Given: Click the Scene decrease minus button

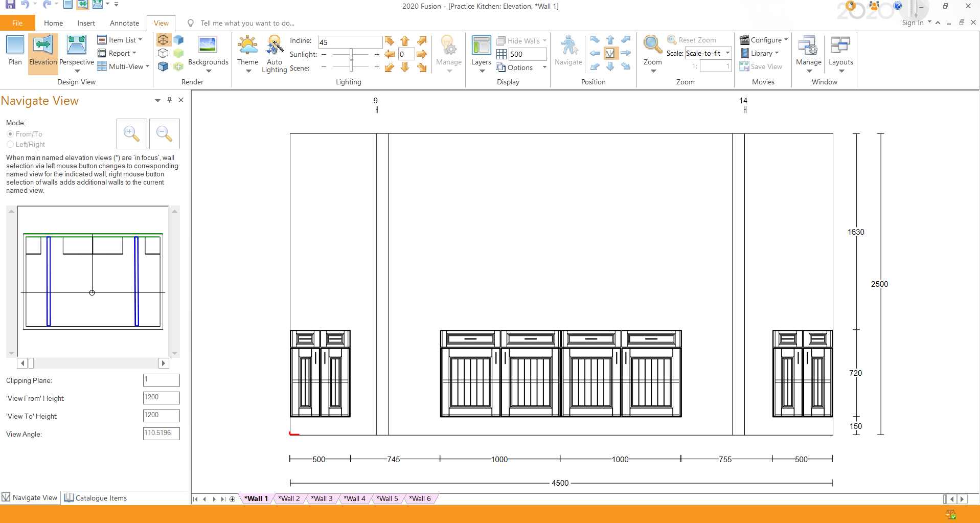Looking at the screenshot, I should tap(324, 66).
